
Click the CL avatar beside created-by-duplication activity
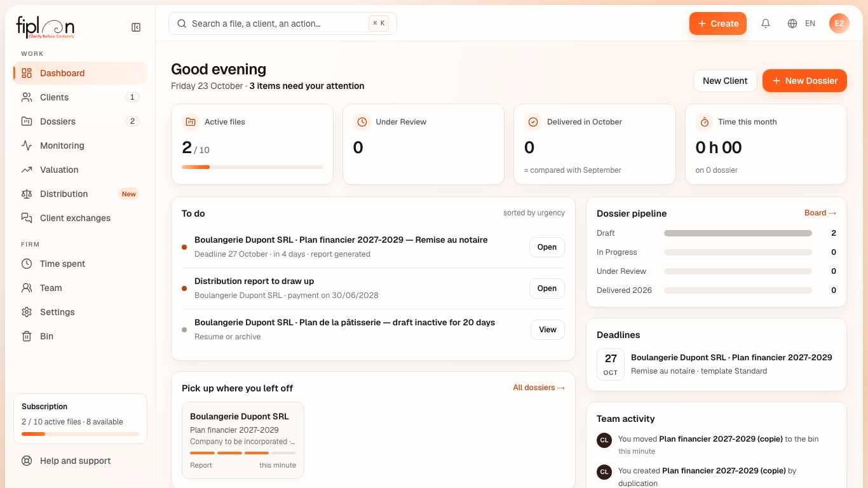tap(604, 471)
